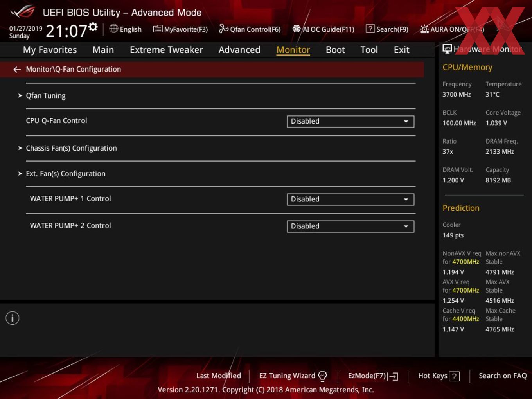Click the 4765 MHz Max Cache value
Image resolution: width=532 pixels, height=399 pixels.
coord(500,329)
